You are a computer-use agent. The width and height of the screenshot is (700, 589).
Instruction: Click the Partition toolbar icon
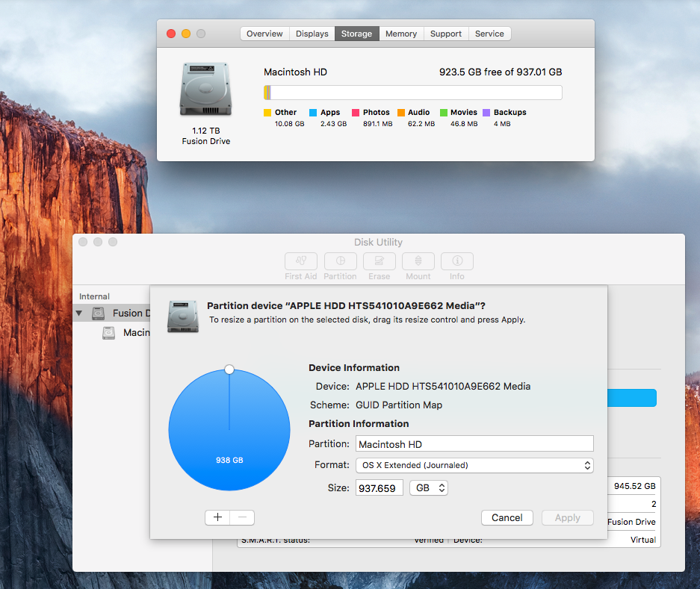[340, 261]
